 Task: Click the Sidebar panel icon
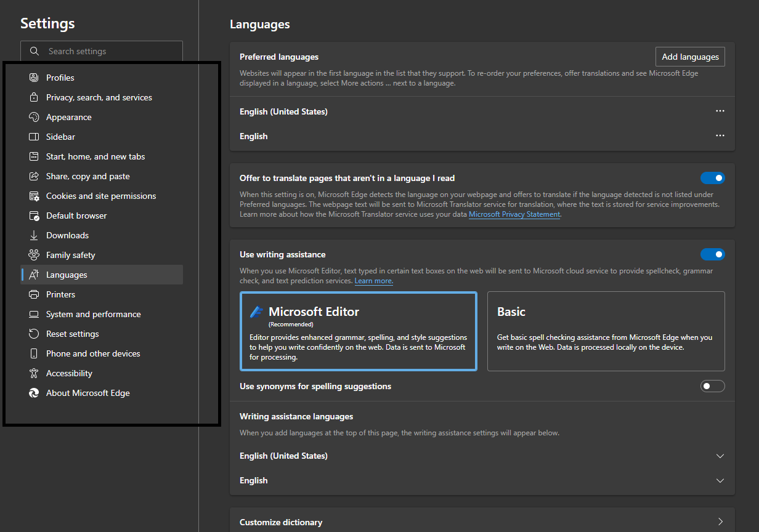point(34,137)
